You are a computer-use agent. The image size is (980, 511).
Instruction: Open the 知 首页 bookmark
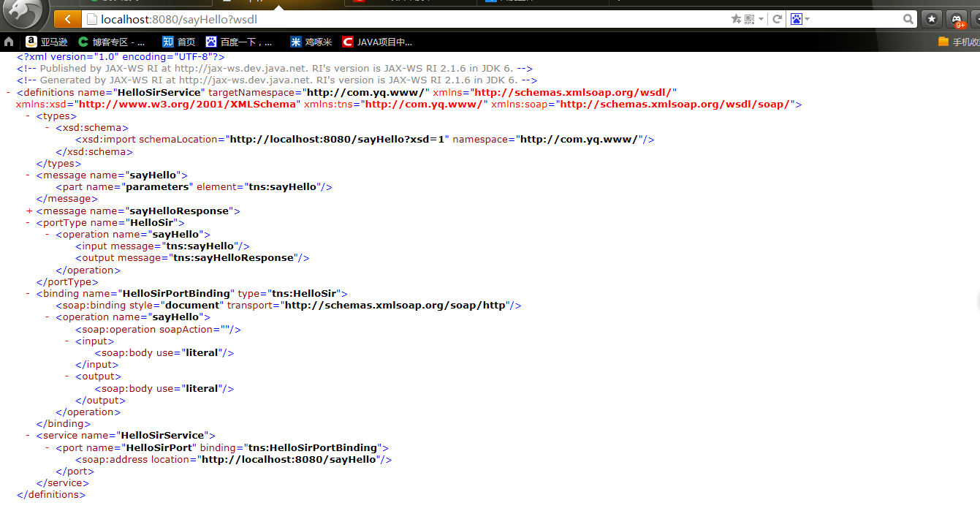tap(178, 42)
